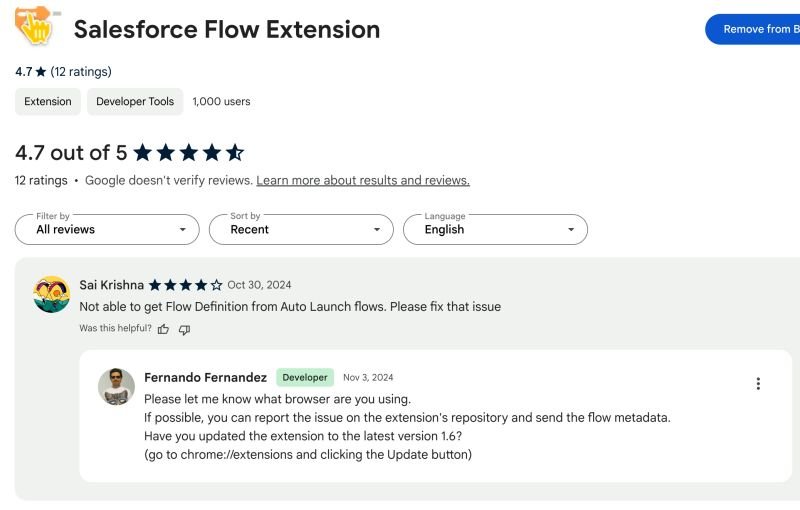Click Fernando Fernandez's profile photo
The width and height of the screenshot is (800, 510).
click(x=116, y=387)
